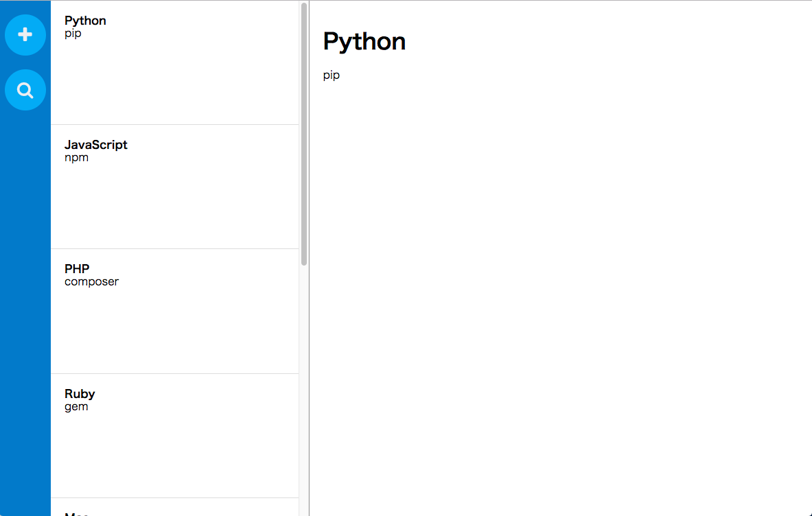Click the gem subtitle under Ruby
Image resolution: width=812 pixels, height=516 pixels.
[x=76, y=407]
